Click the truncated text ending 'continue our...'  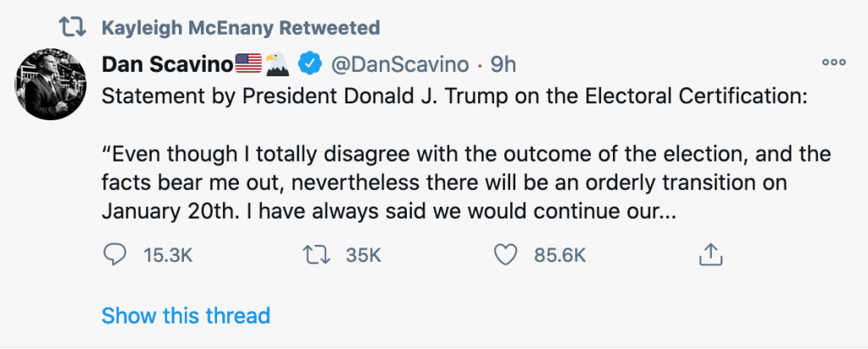tap(388, 212)
